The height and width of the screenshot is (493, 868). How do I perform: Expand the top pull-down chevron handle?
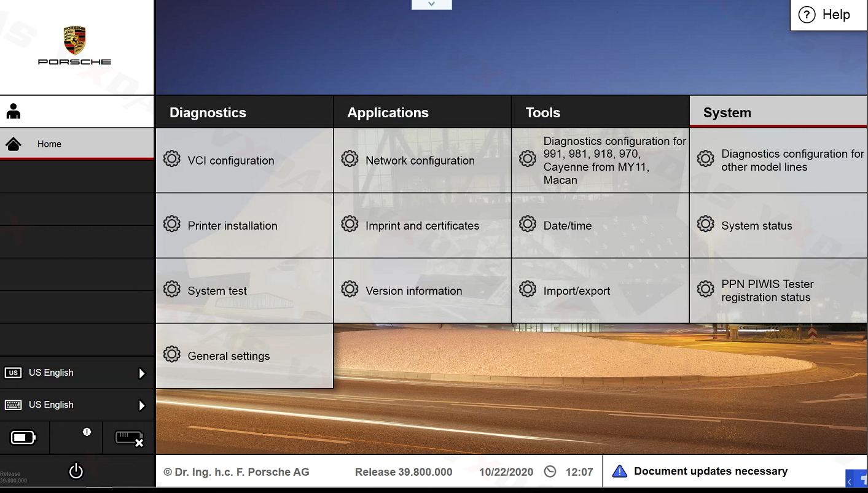pyautogui.click(x=431, y=4)
